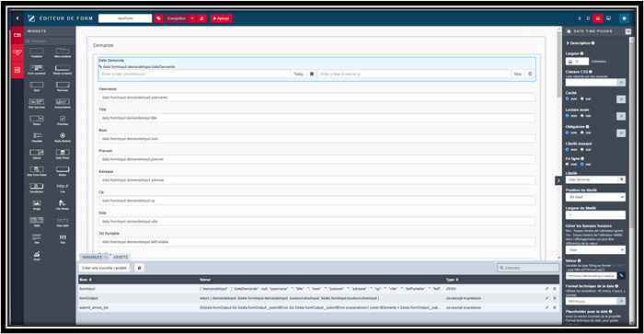
Task: Set Libellé masqué to oui
Action: tap(582, 150)
